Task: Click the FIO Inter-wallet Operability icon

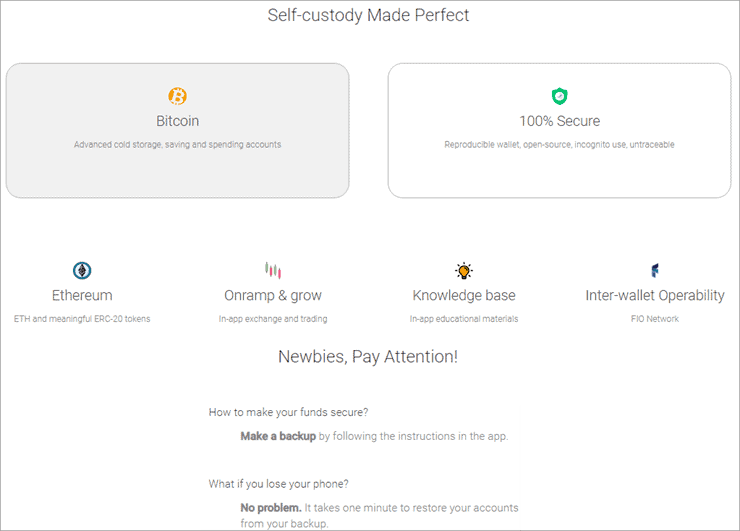Action: click(655, 270)
